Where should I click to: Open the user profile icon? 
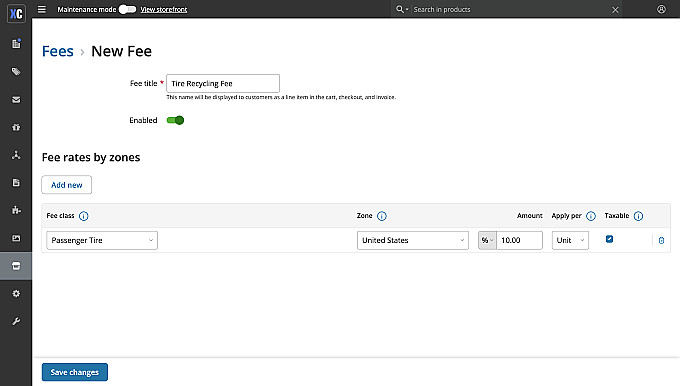click(x=661, y=9)
